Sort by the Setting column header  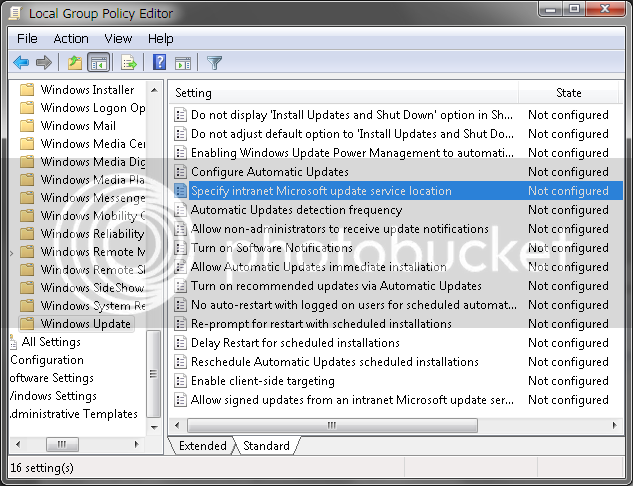(x=343, y=93)
